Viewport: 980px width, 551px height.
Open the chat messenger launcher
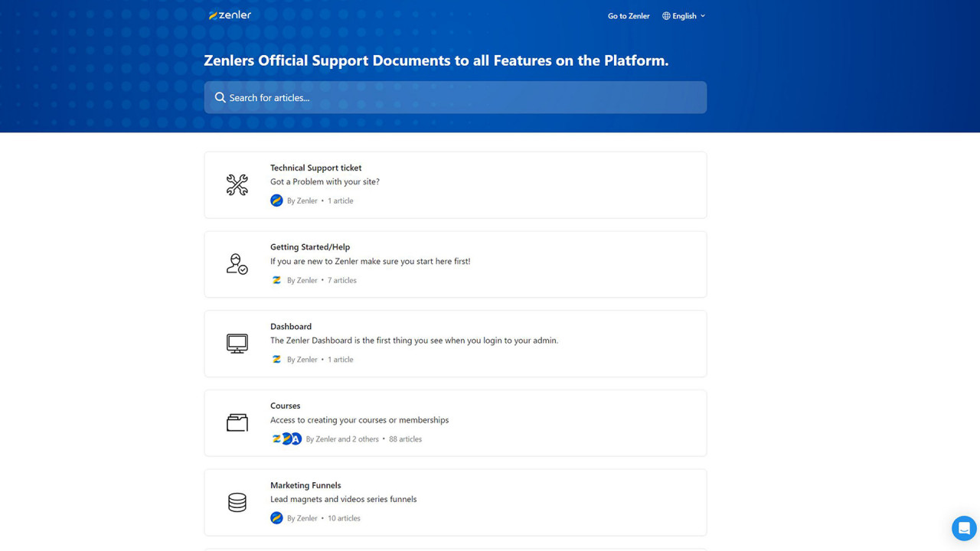coord(964,528)
